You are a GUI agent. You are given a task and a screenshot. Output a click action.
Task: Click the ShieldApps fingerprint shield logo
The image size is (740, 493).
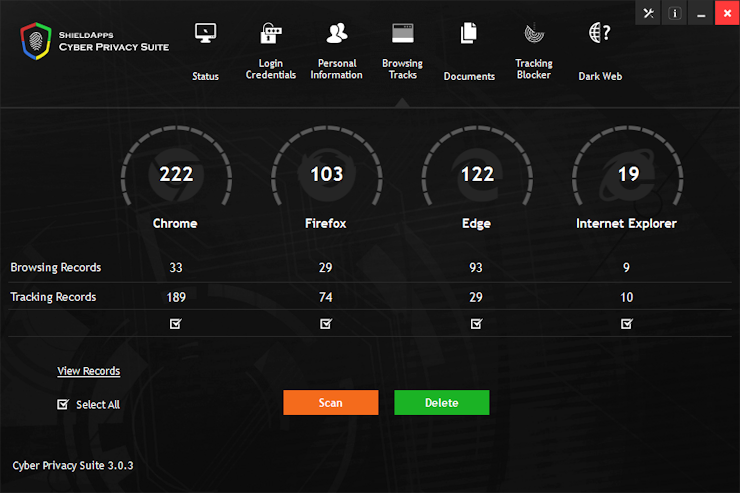point(36,41)
